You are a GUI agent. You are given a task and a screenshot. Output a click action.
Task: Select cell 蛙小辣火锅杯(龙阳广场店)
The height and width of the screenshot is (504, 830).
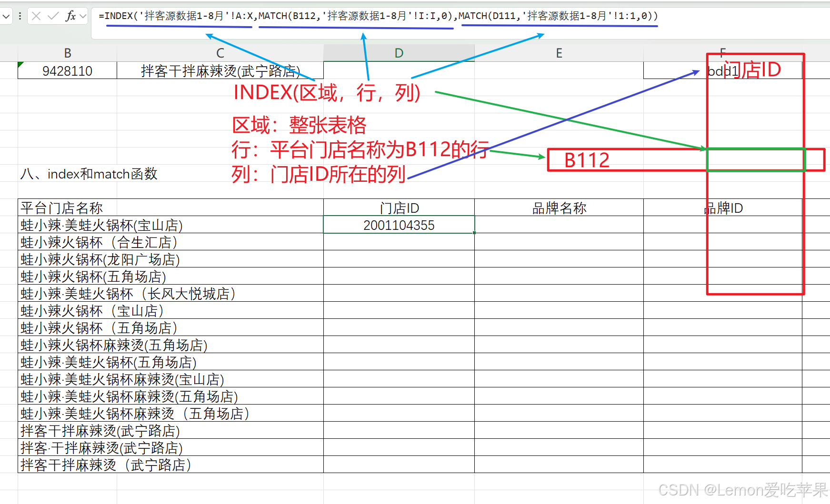pos(170,259)
